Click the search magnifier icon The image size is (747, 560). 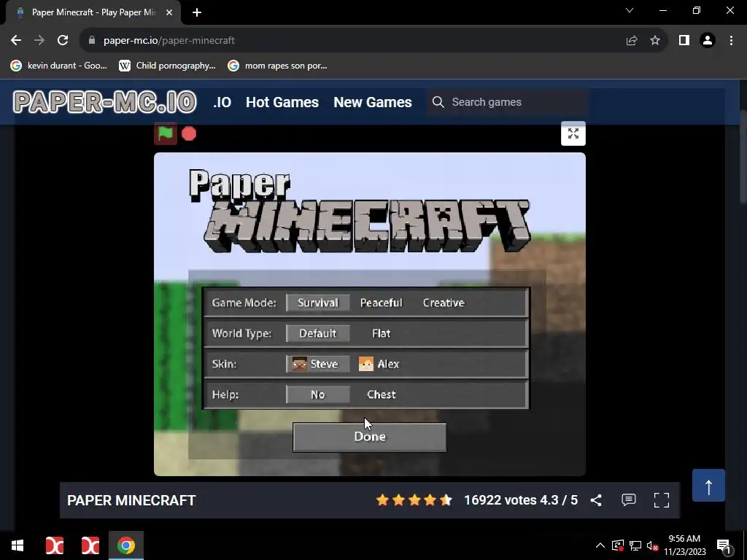pos(438,102)
